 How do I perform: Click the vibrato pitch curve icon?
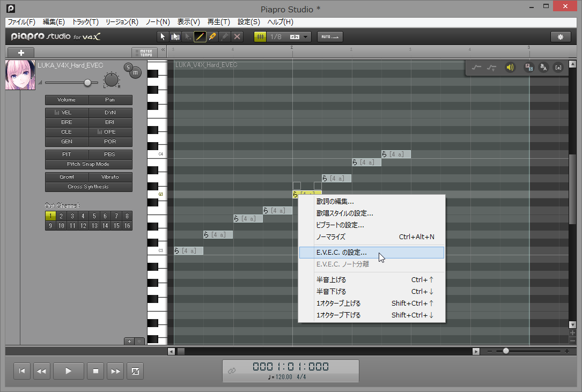click(492, 68)
